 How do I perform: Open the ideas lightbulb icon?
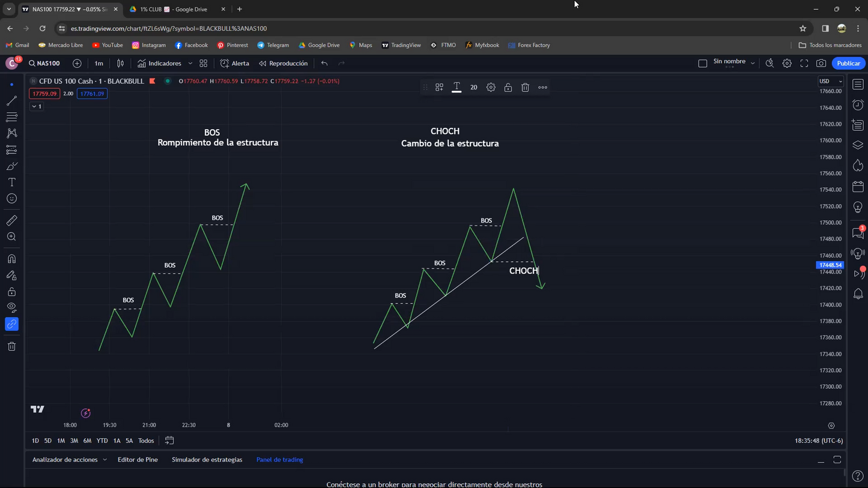coord(858,208)
